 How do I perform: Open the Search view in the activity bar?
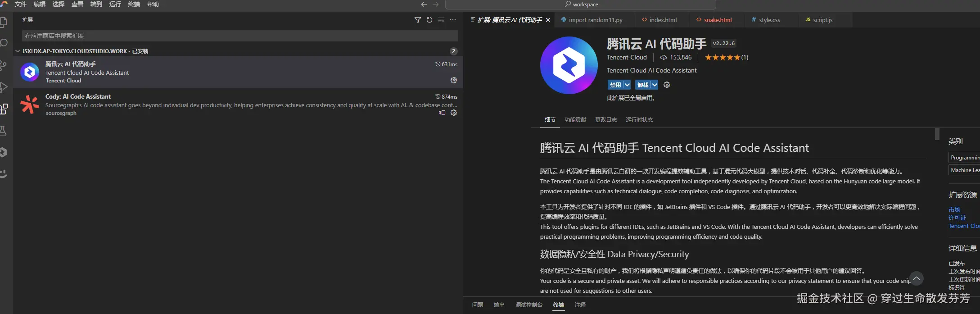4,43
